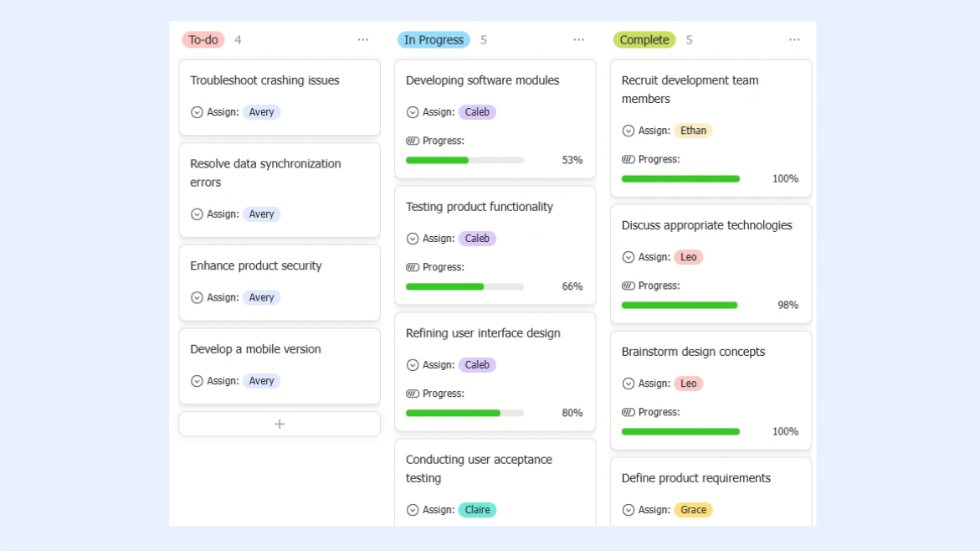Image resolution: width=980 pixels, height=551 pixels.
Task: Click Leo tag on Brainstorm design concepts
Action: point(688,384)
